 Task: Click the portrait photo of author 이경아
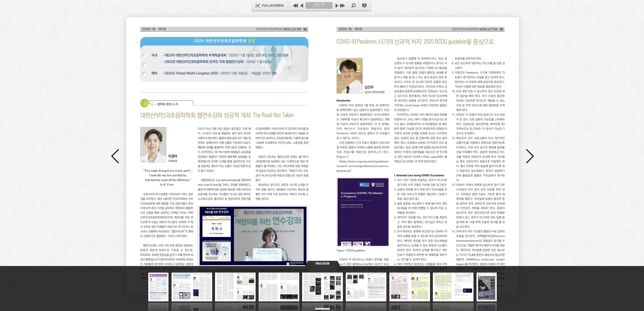click(x=153, y=145)
